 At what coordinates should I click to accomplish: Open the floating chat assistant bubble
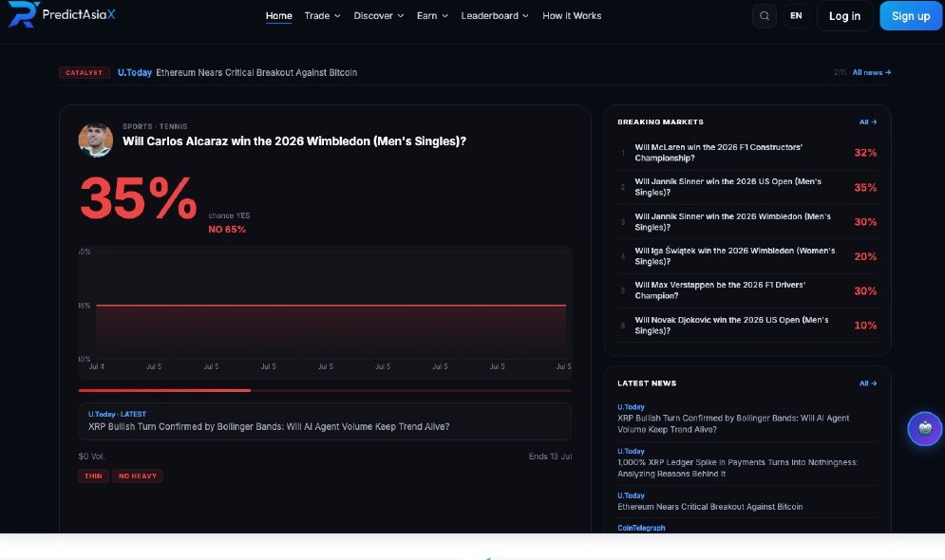[x=924, y=429]
